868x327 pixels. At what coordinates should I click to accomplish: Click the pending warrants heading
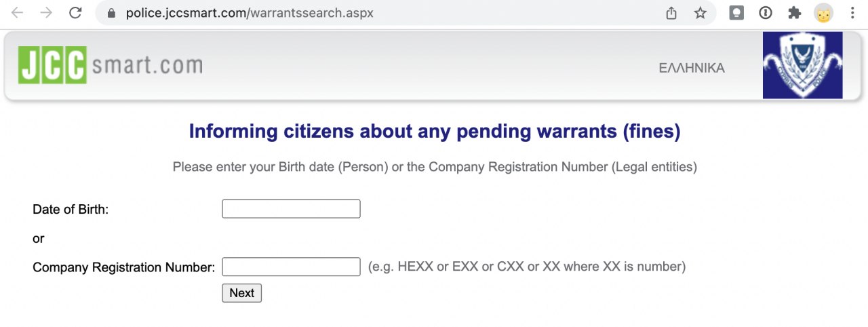pyautogui.click(x=434, y=131)
